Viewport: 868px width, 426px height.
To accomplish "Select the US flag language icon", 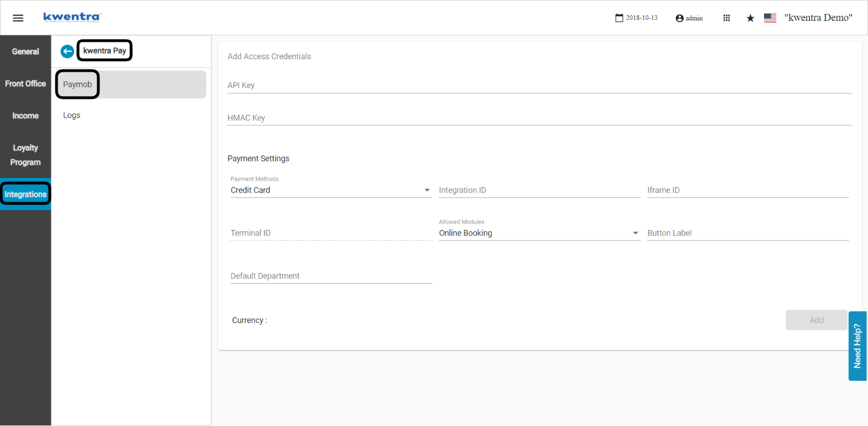I will coord(770,18).
